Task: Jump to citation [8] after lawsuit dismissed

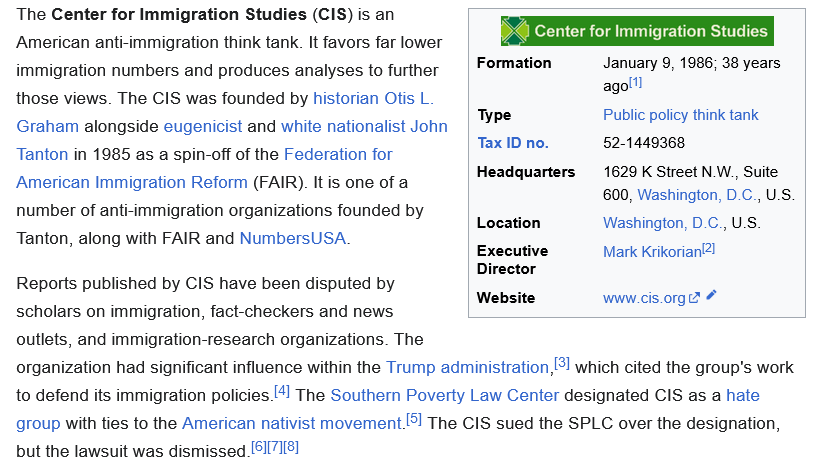Action: tap(291, 447)
